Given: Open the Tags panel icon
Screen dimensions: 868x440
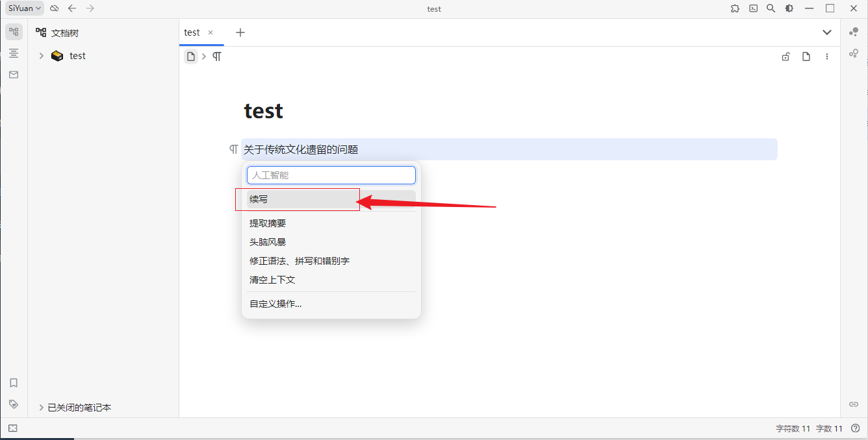Looking at the screenshot, I should (x=14, y=404).
